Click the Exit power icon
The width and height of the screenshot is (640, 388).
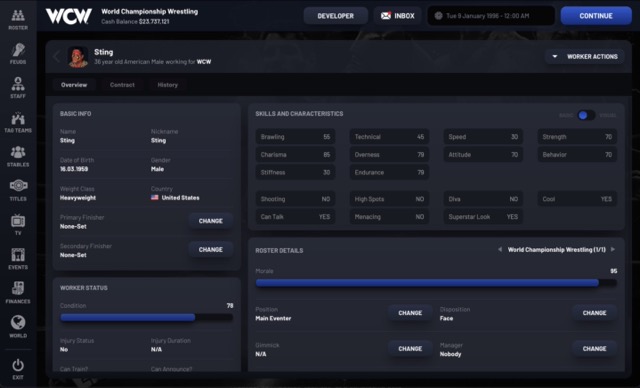click(18, 365)
